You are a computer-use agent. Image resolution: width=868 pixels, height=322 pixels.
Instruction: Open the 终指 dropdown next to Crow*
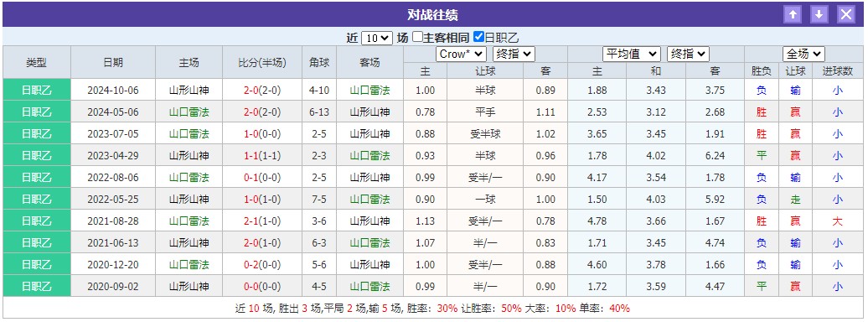(x=514, y=54)
